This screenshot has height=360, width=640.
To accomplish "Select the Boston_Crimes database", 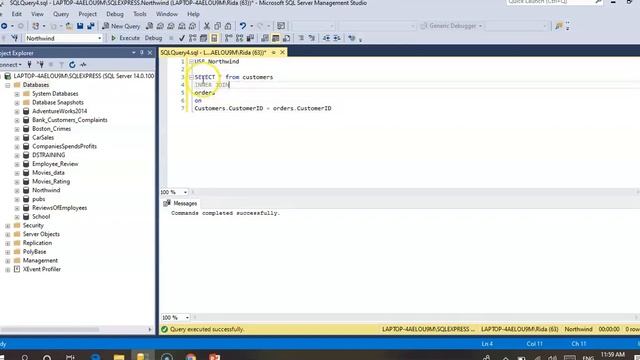I will pos(51,129).
